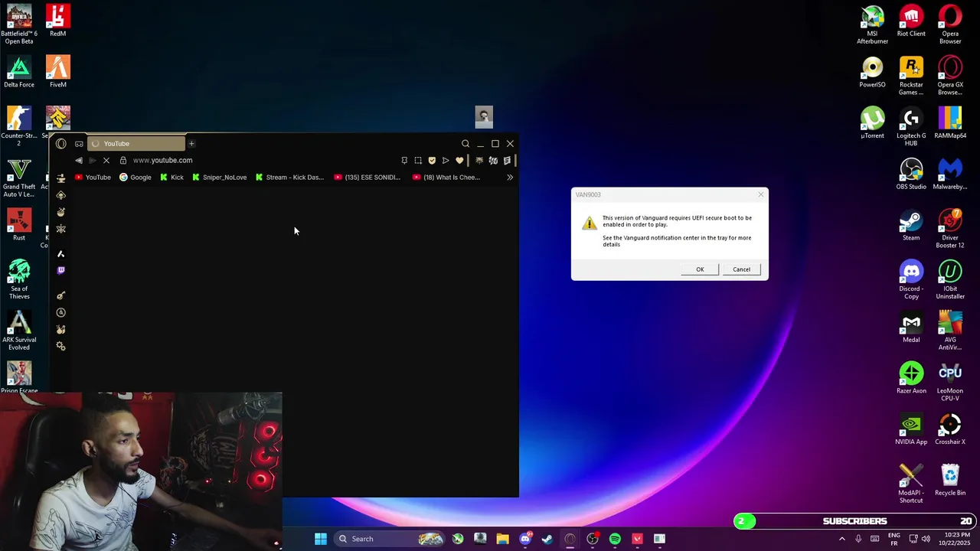Click the search tabs magnifier icon
The height and width of the screenshot is (551, 980).
(465, 143)
